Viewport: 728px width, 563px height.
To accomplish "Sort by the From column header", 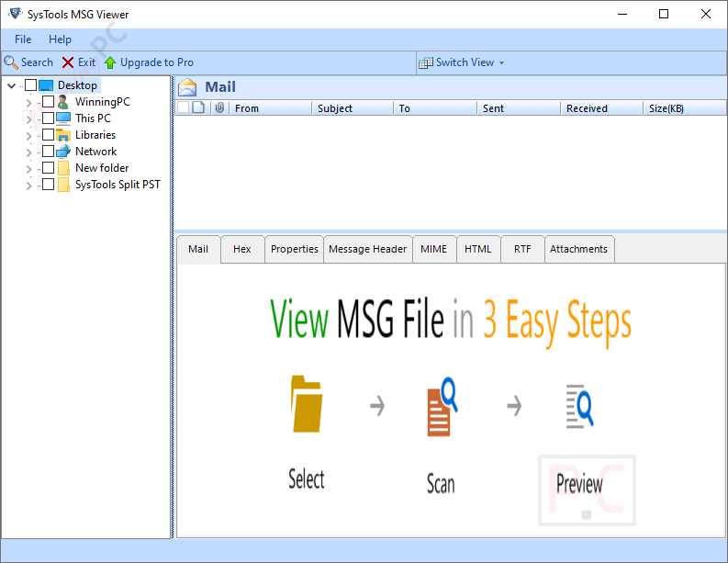I will tap(271, 108).
